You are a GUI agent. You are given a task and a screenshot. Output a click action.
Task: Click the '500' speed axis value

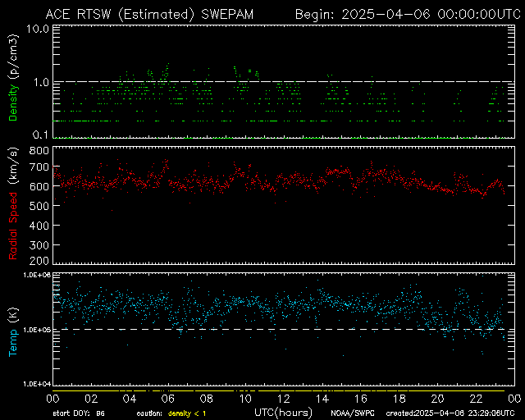point(39,206)
